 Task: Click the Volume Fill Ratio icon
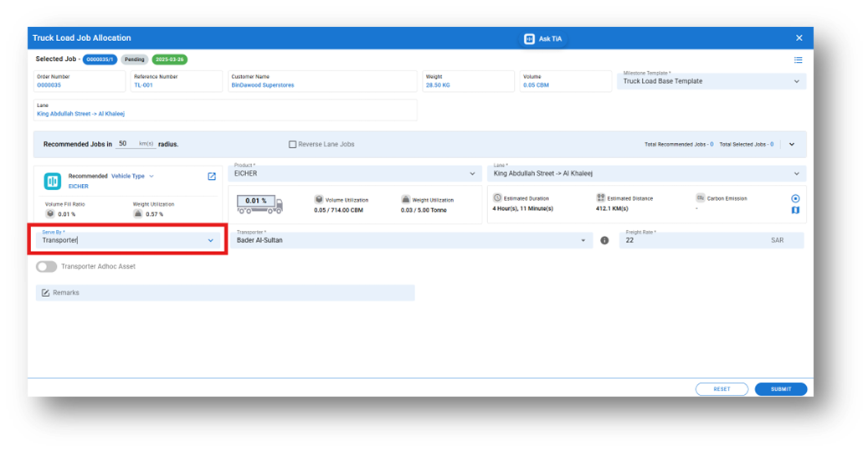pyautogui.click(x=50, y=213)
